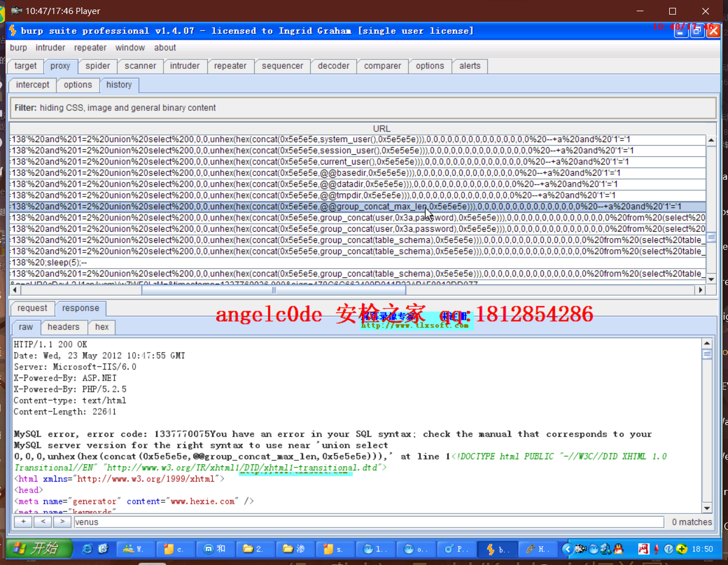This screenshot has width=728, height=565.
Task: Switch to the spider tab
Action: pyautogui.click(x=98, y=66)
